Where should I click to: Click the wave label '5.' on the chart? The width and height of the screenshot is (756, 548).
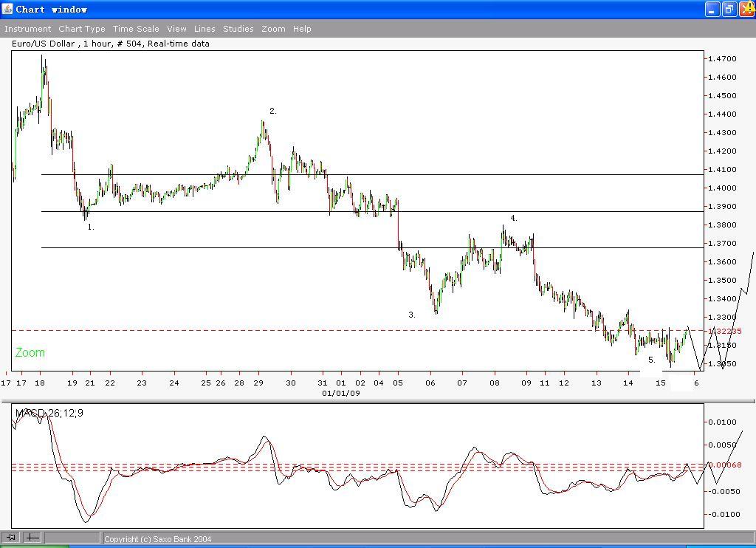tap(652, 360)
